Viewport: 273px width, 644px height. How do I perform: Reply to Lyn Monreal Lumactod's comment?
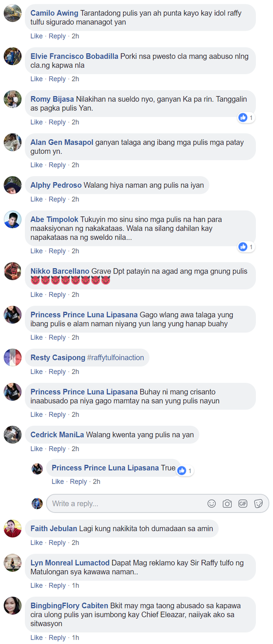(x=57, y=585)
